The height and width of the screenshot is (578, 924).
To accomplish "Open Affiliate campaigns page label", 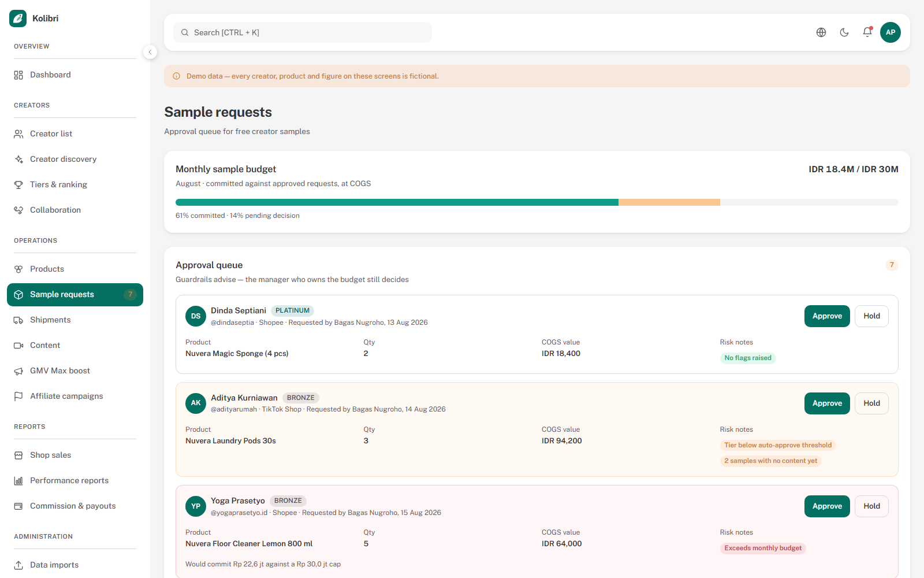I will (x=66, y=397).
